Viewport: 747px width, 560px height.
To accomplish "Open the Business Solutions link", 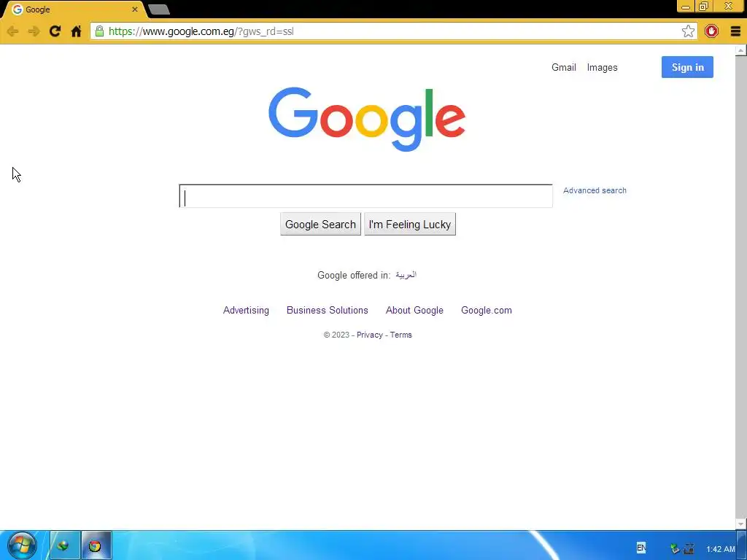I will coord(328,311).
